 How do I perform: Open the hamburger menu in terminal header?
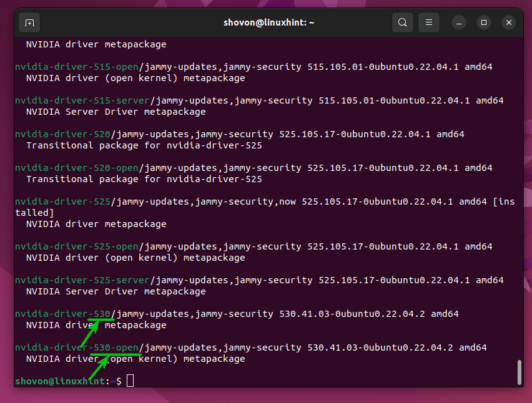click(429, 22)
